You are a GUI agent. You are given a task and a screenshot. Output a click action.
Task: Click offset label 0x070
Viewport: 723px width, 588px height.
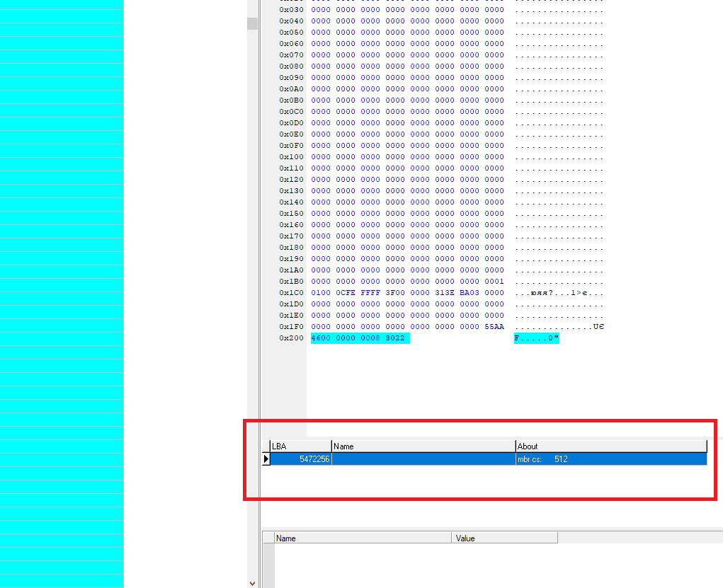point(292,54)
